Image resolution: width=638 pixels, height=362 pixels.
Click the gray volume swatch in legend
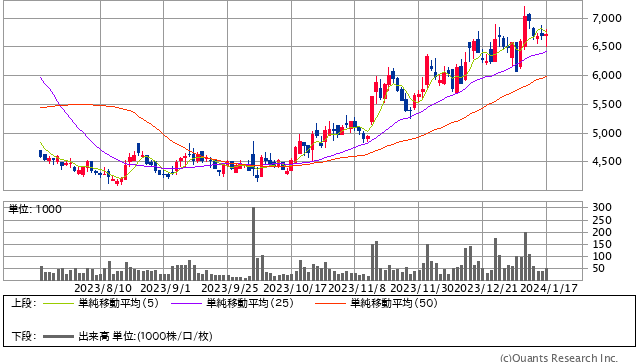click(58, 336)
